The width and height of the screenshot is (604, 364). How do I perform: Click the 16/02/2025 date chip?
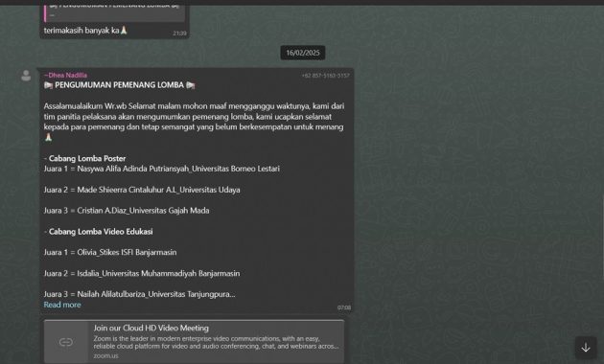tap(303, 53)
